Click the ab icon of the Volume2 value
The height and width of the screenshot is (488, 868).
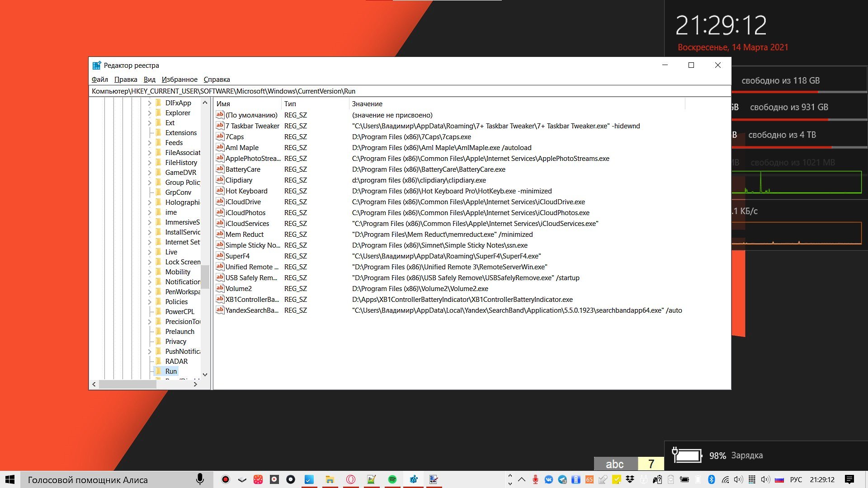pyautogui.click(x=220, y=288)
